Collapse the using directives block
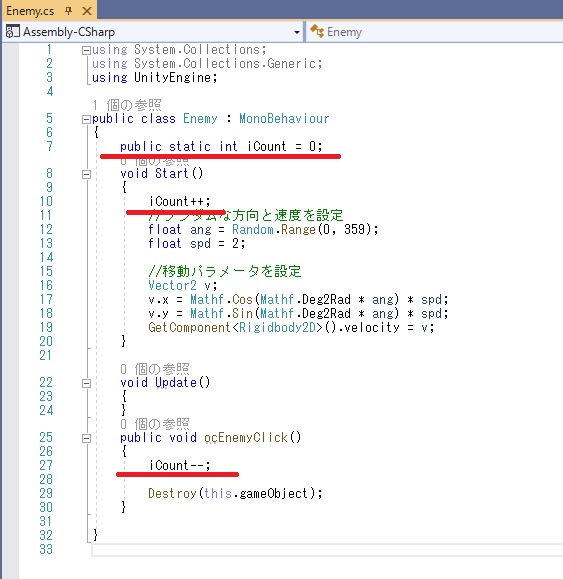The width and height of the screenshot is (563, 579). coord(86,50)
